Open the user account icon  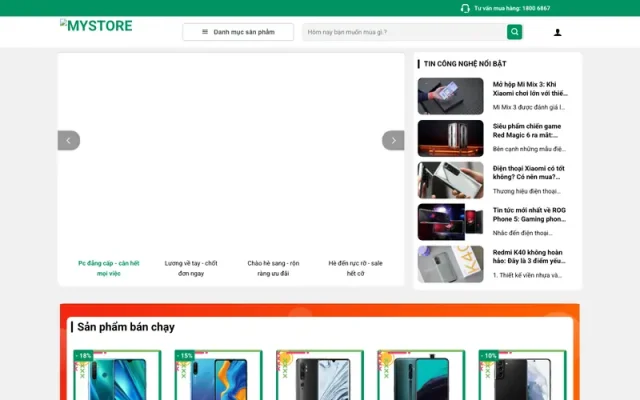tap(557, 32)
